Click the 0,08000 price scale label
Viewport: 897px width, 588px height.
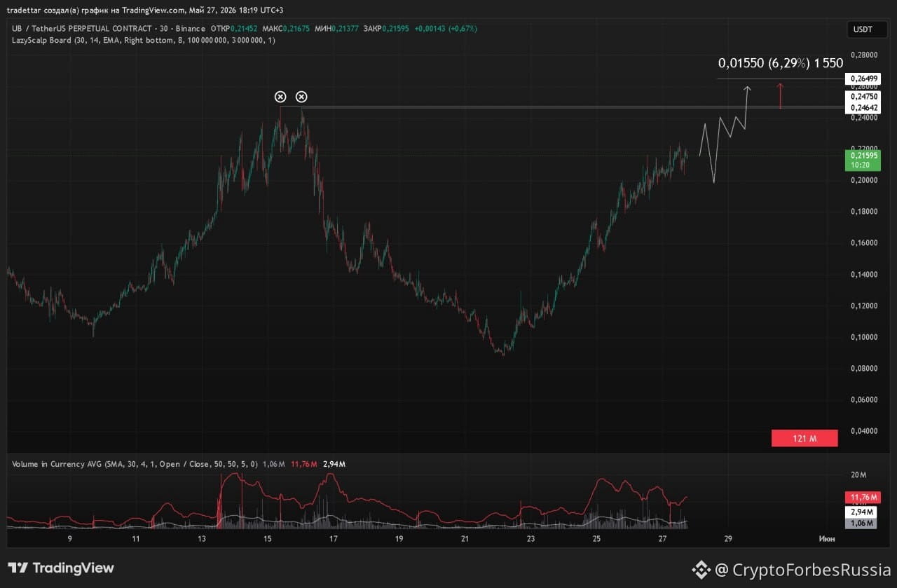864,369
